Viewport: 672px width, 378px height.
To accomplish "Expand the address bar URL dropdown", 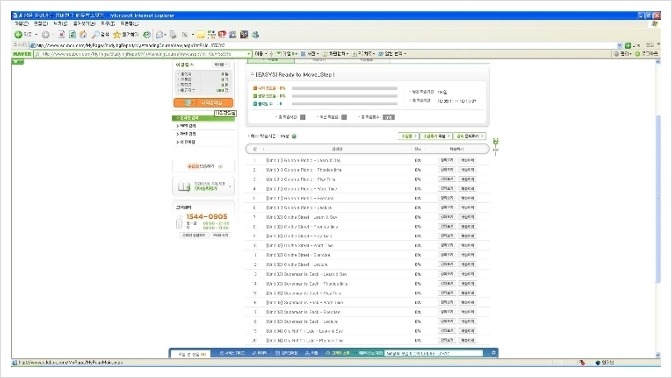I will click(620, 45).
